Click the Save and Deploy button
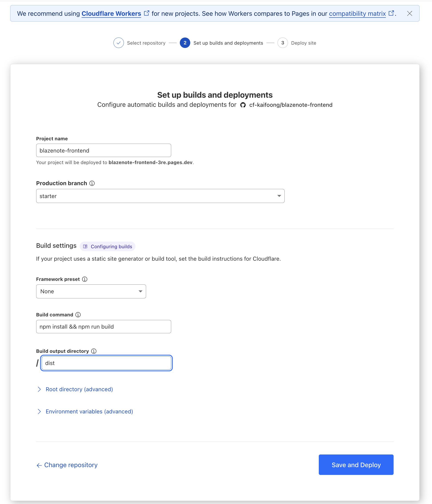The height and width of the screenshot is (504, 432). [x=356, y=465]
